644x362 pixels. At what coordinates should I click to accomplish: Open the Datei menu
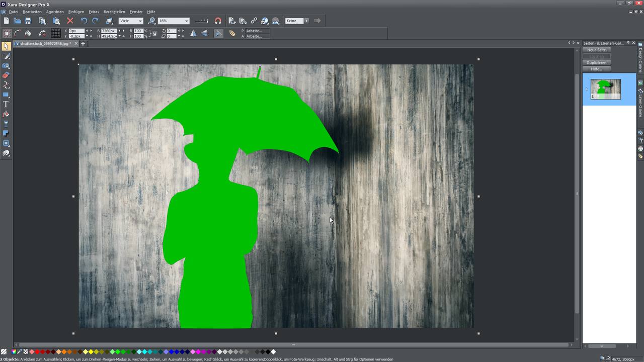pyautogui.click(x=14, y=12)
